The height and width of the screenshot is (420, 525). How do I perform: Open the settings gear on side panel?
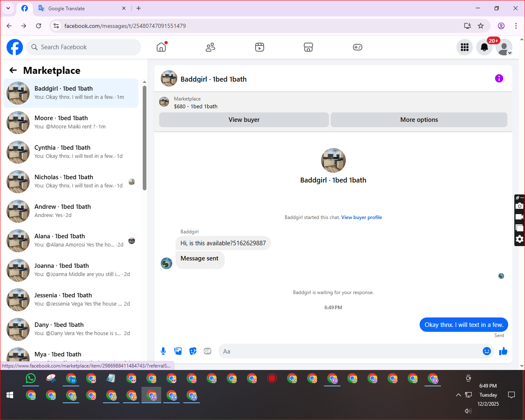pos(520,239)
